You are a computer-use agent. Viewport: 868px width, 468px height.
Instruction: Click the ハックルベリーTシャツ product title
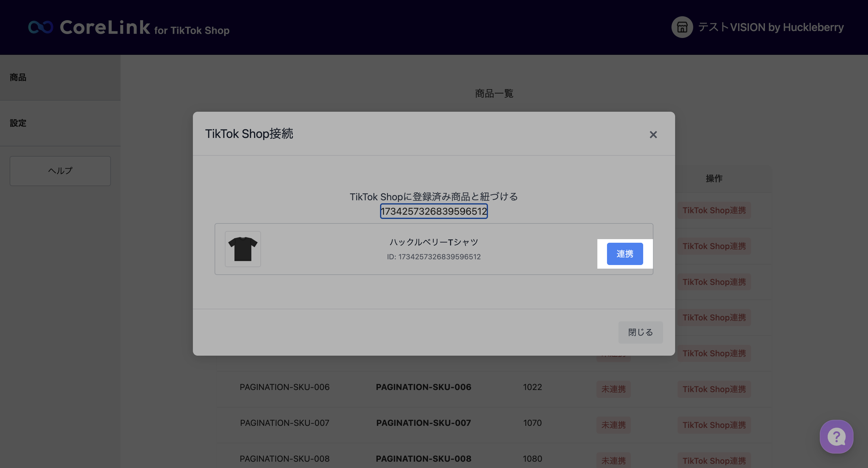(x=434, y=242)
